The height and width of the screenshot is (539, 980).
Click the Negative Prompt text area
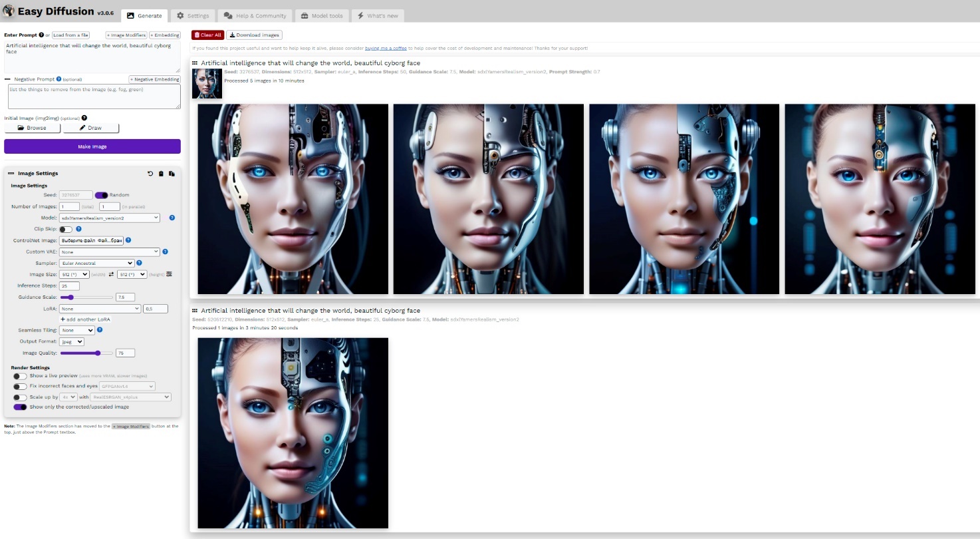pos(92,96)
